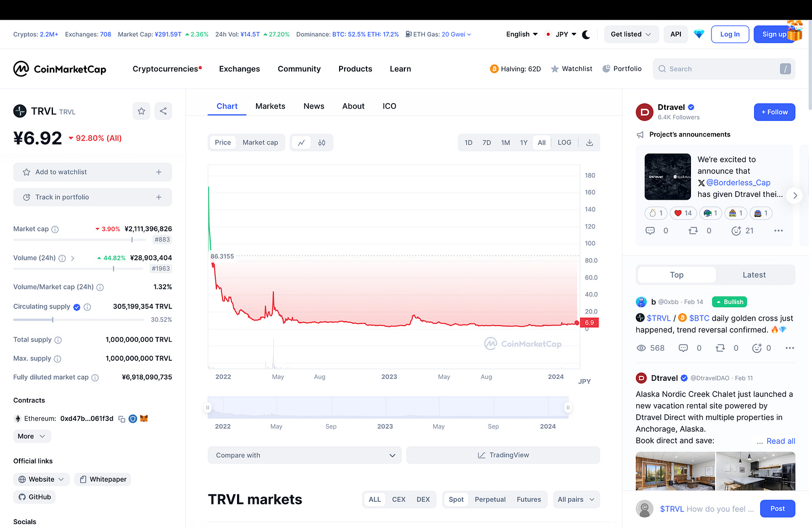Open All pairs dropdown
The height and width of the screenshot is (528, 812).
577,500
